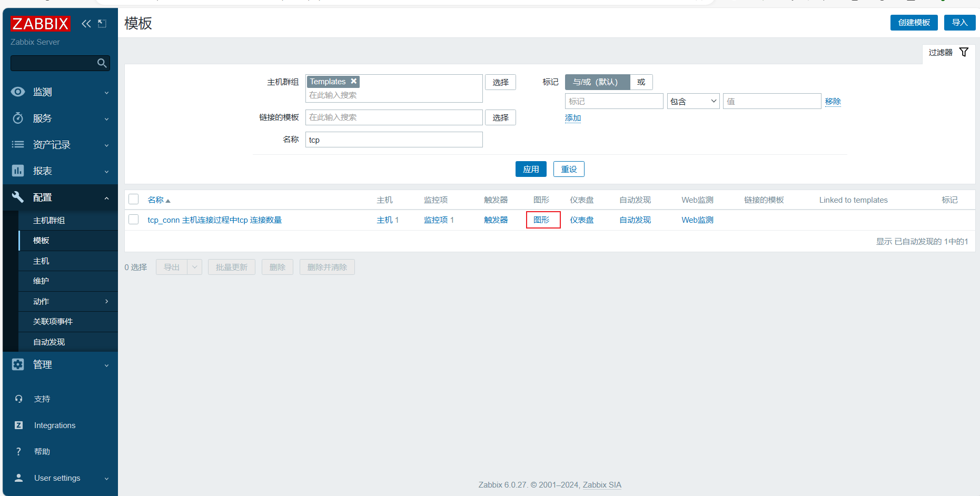Screen dimensions: 980x496
Task: Click the 导入 button
Action: click(960, 23)
